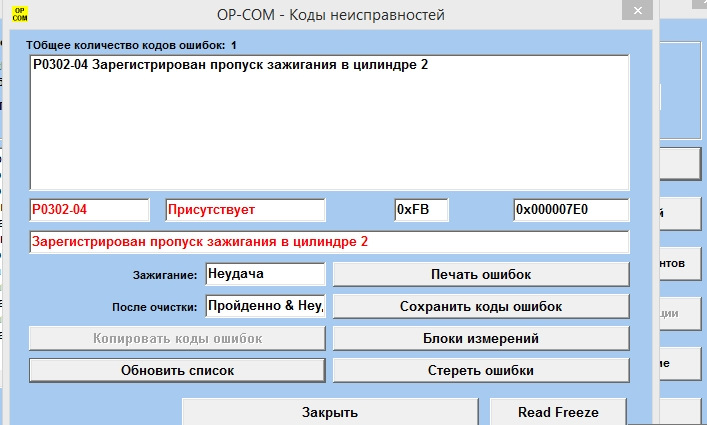The height and width of the screenshot is (425, 707).
Task: Click the Зажигание field showing Неудача
Action: click(265, 274)
